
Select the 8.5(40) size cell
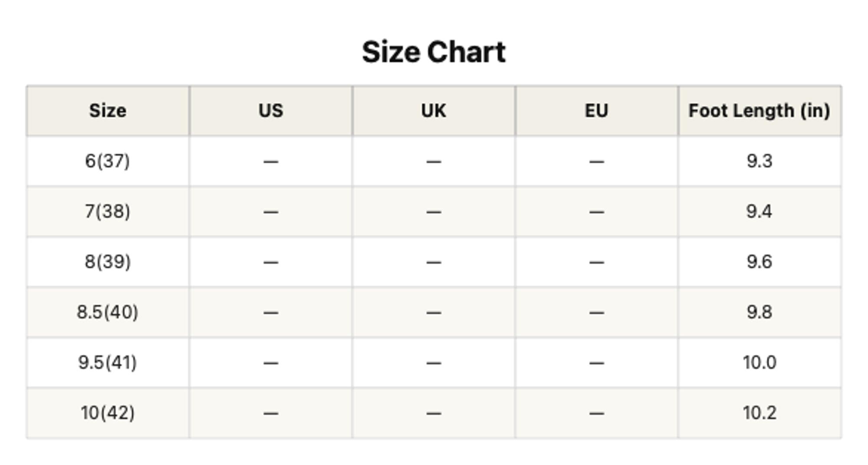point(108,312)
